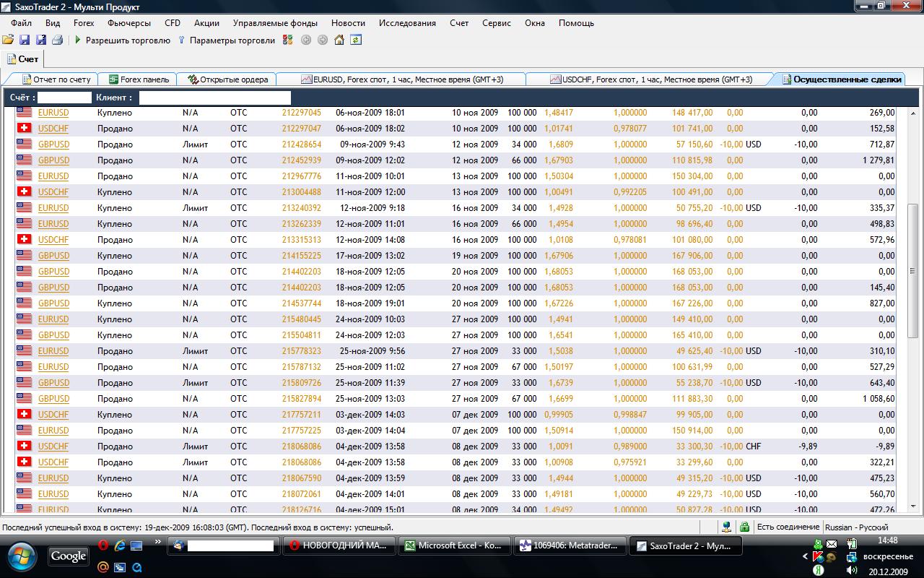Click the 'Разрешить торговлю' play button

[x=123, y=40]
